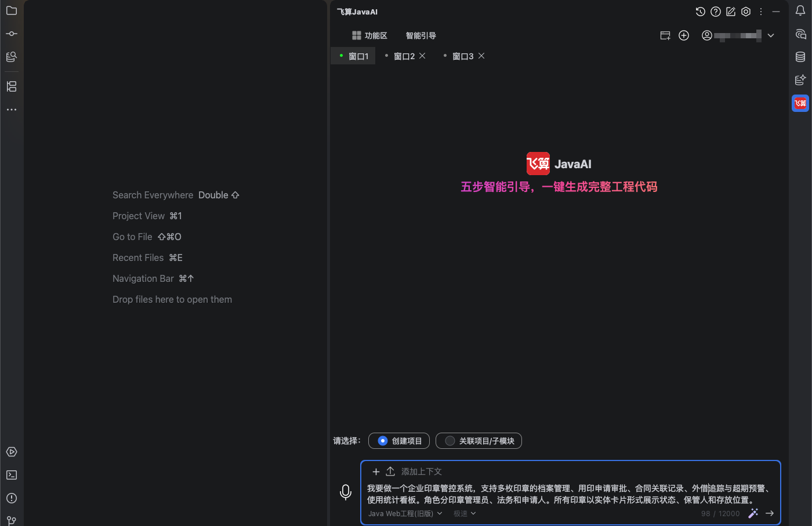Image resolution: width=812 pixels, height=526 pixels.
Task: Select the 创建项目 radio option
Action: point(399,441)
